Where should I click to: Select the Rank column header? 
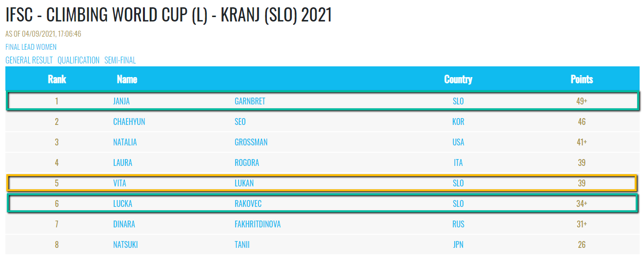point(57,79)
